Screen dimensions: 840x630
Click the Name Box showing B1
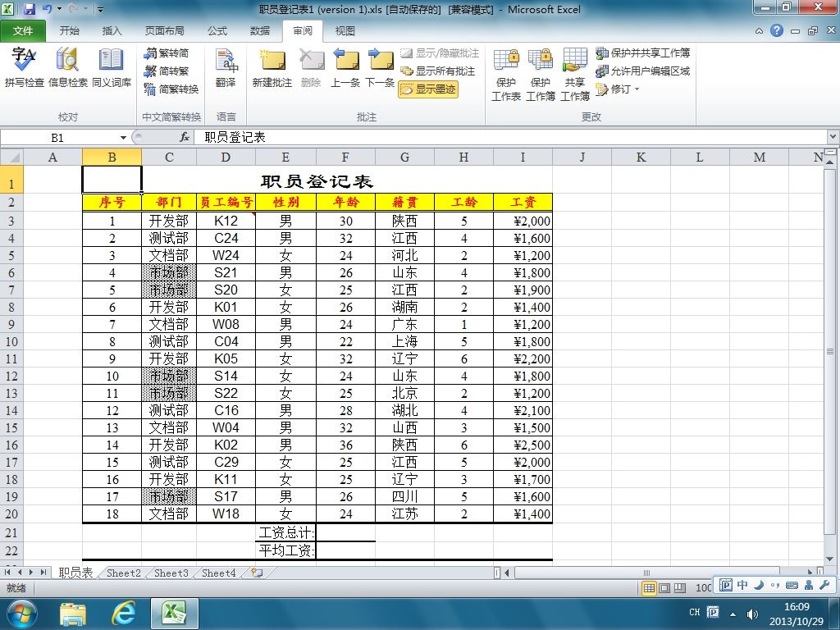point(58,138)
